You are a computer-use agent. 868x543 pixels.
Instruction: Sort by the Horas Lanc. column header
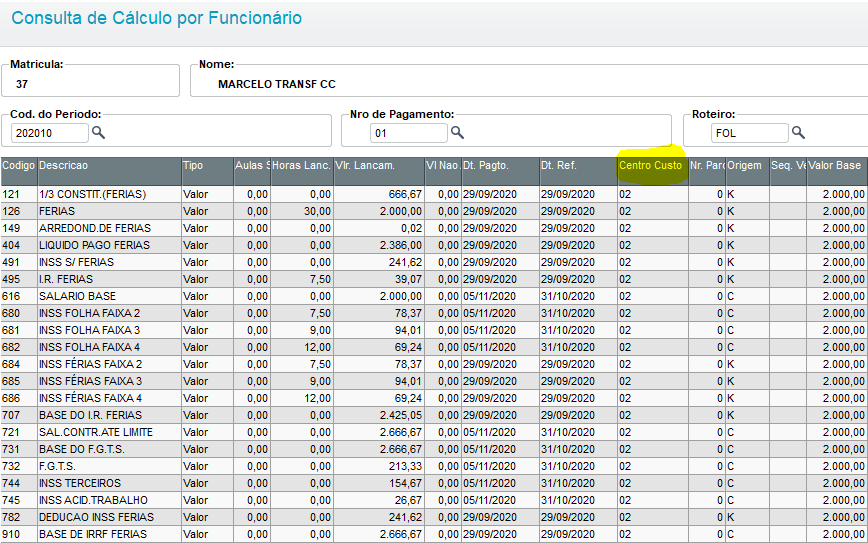(x=302, y=171)
